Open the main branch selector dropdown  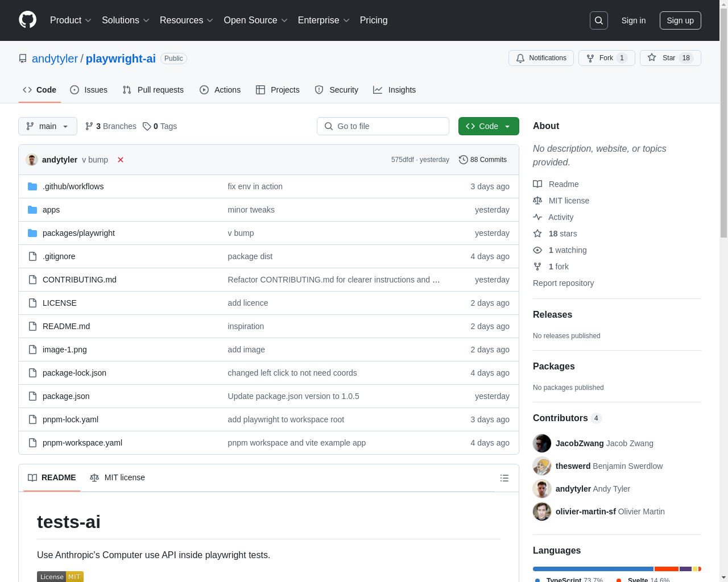point(48,126)
